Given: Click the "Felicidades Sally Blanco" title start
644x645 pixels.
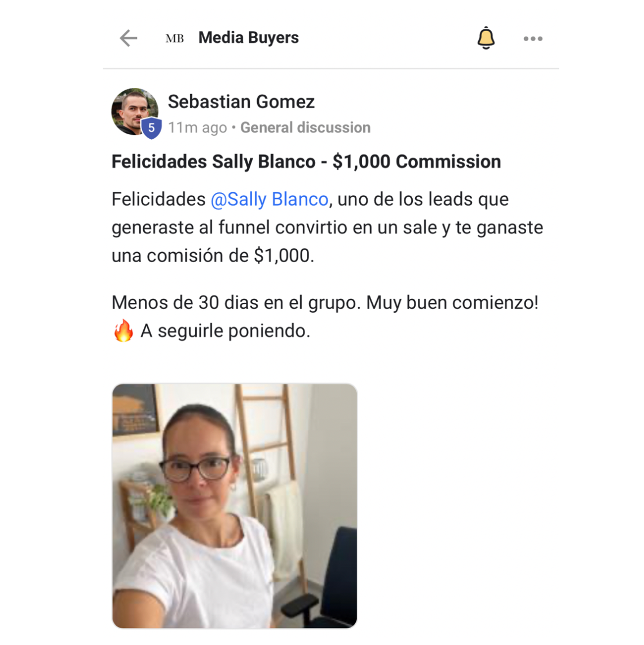Looking at the screenshot, I should (214, 162).
